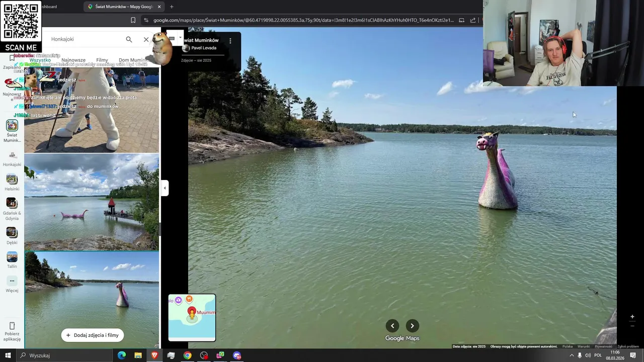Click the Wyszukaj taskbar search box
Screen dimensions: 644x362
coord(64,355)
